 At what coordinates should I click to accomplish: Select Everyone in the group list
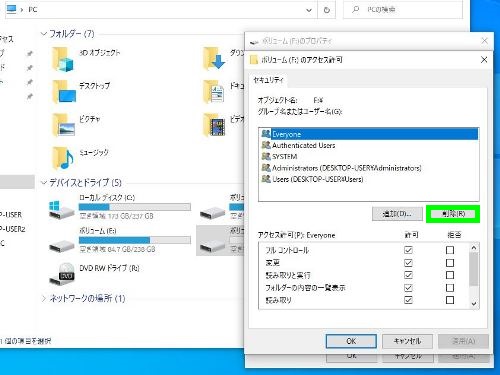coord(369,134)
